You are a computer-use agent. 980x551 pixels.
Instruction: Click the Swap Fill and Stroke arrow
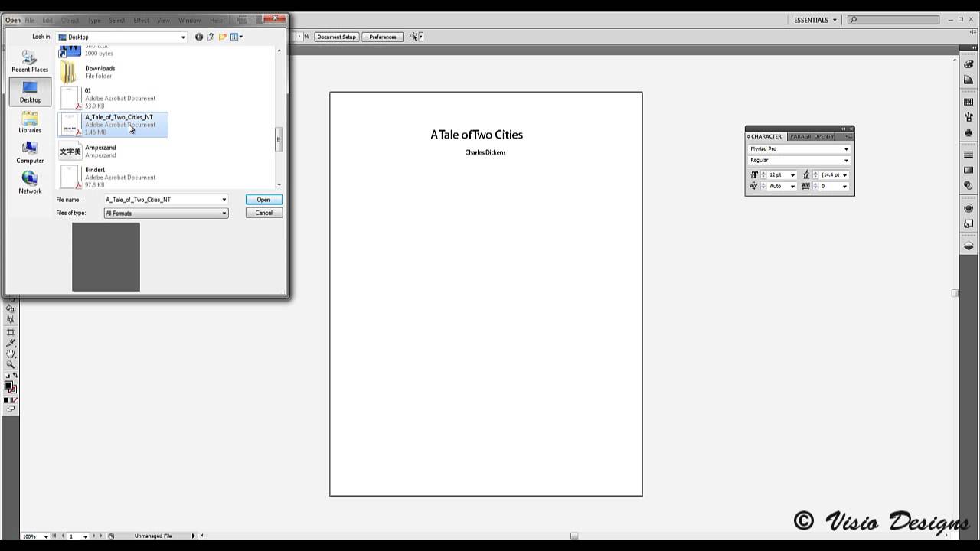pos(15,375)
